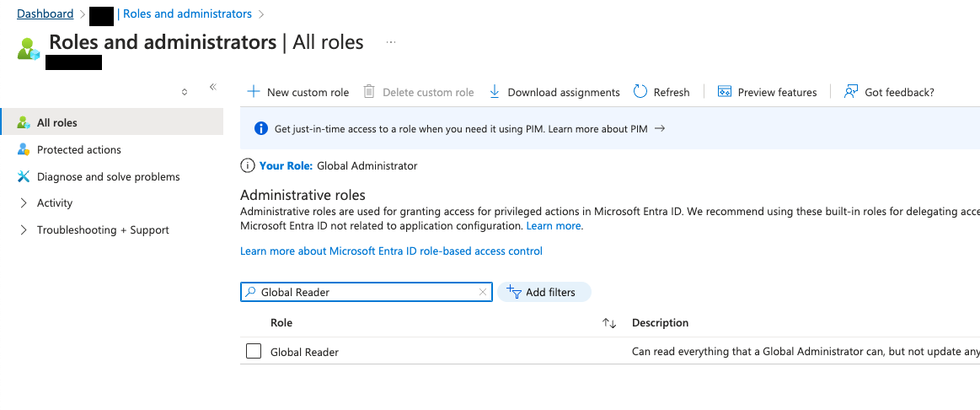Toggle sidebar menu up-down expander arrows
The width and height of the screenshot is (980, 410).
pos(185,92)
